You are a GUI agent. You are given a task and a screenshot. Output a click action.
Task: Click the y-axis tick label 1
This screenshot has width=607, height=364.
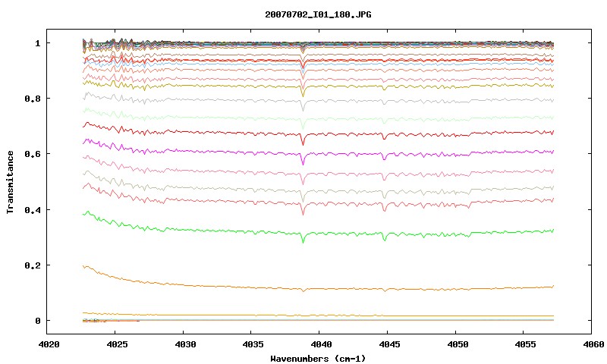click(37, 43)
